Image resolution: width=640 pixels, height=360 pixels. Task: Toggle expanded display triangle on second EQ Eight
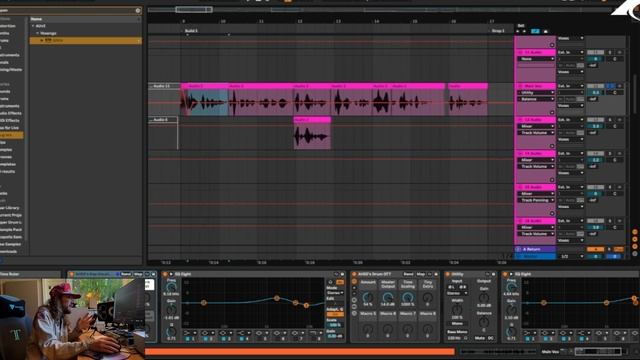pos(511,274)
